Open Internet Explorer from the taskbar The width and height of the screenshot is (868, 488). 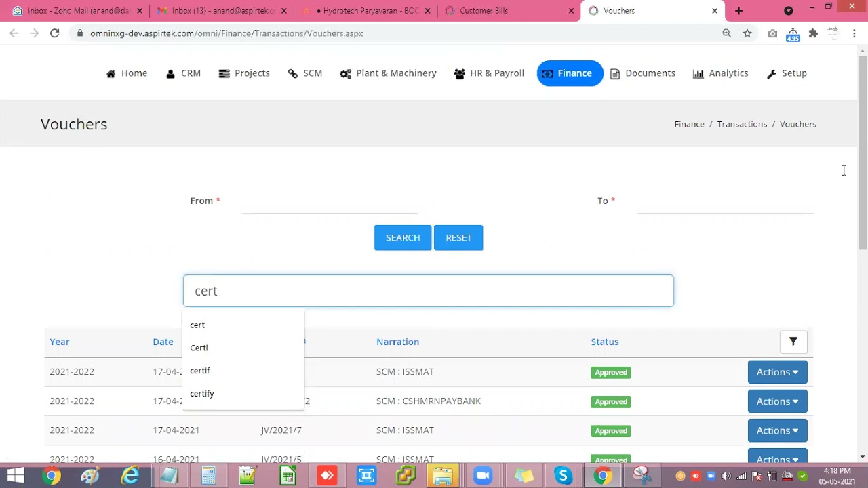click(x=130, y=476)
